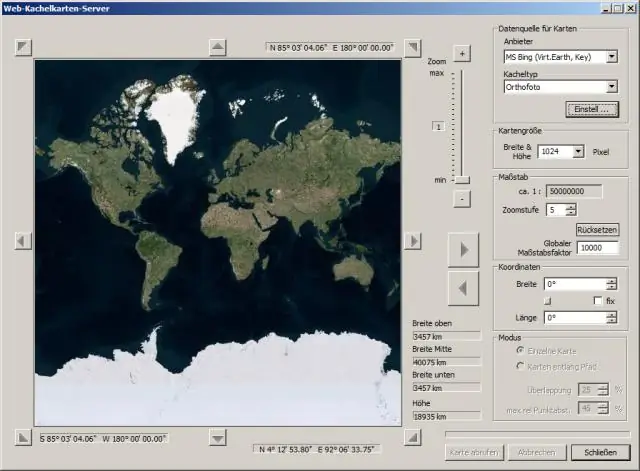Pan map right with the small right arrow

pyautogui.click(x=413, y=241)
